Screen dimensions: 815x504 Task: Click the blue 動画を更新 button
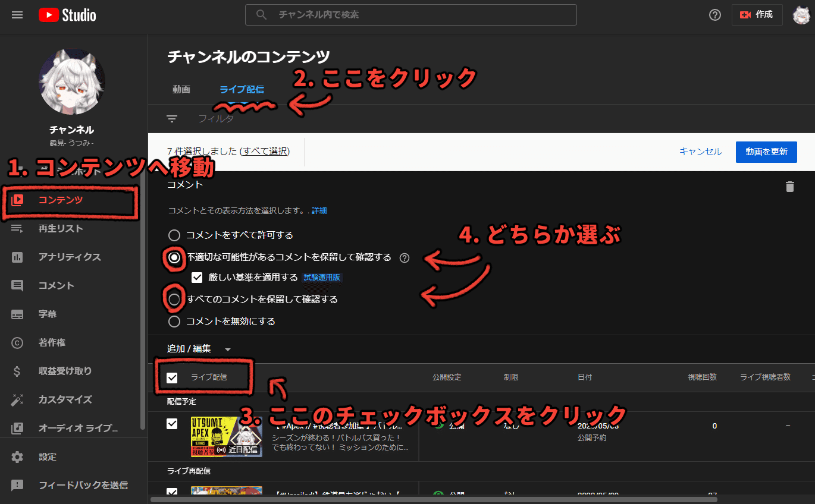[x=766, y=152]
